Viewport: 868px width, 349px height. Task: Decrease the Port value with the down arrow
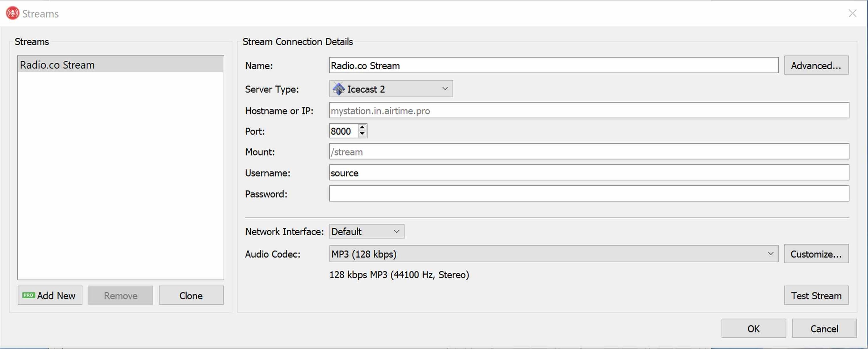pos(362,134)
